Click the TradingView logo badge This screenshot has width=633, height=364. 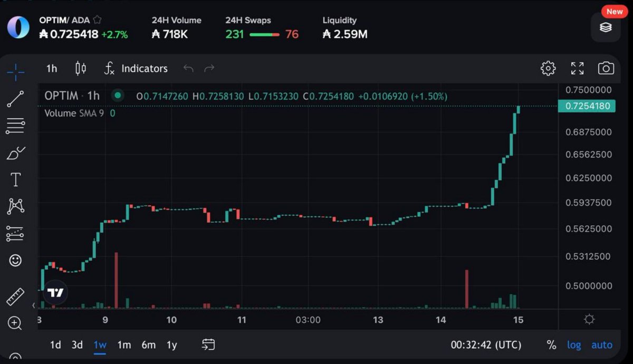(55, 292)
